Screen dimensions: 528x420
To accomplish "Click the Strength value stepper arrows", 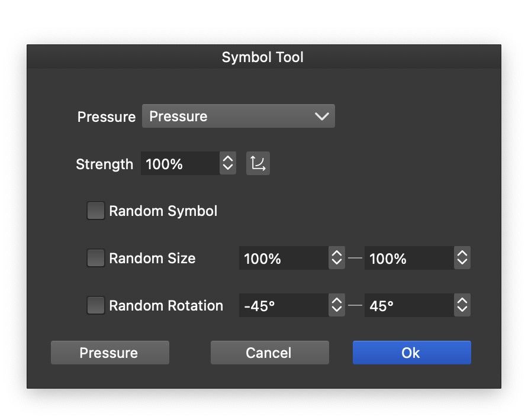I will pyautogui.click(x=228, y=163).
